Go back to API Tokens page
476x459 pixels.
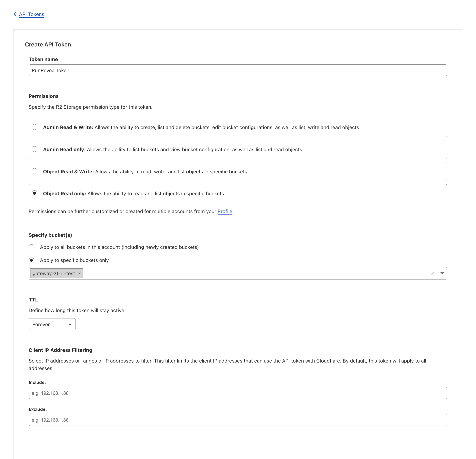(x=32, y=14)
